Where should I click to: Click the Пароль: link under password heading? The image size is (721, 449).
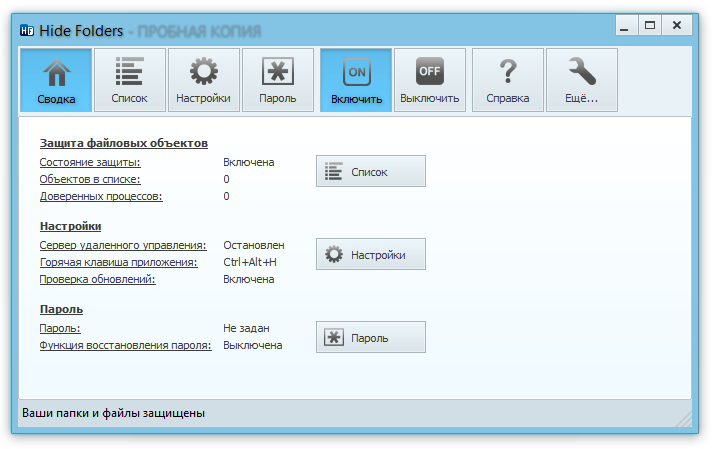point(60,328)
